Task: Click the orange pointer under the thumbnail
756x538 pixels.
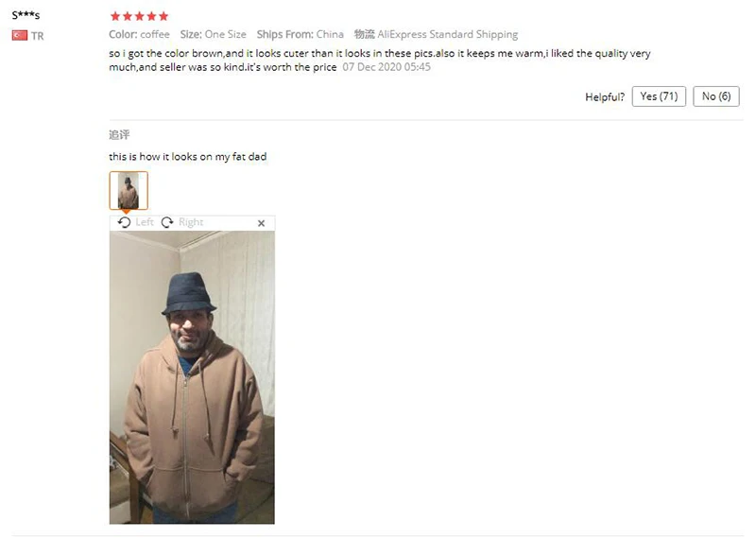Action: click(x=126, y=212)
